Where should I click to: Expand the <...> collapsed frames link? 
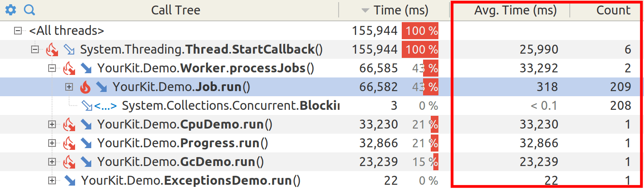(x=105, y=106)
